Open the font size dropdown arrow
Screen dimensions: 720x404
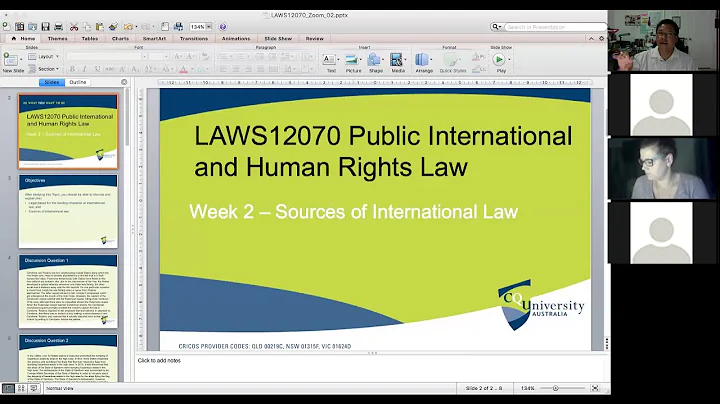coord(166,56)
